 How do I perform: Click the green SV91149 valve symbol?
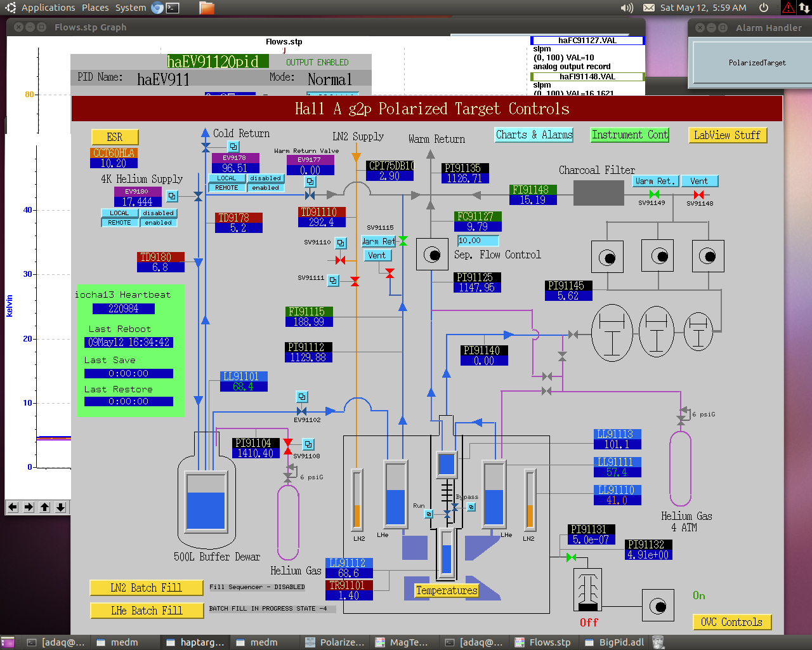click(x=654, y=194)
